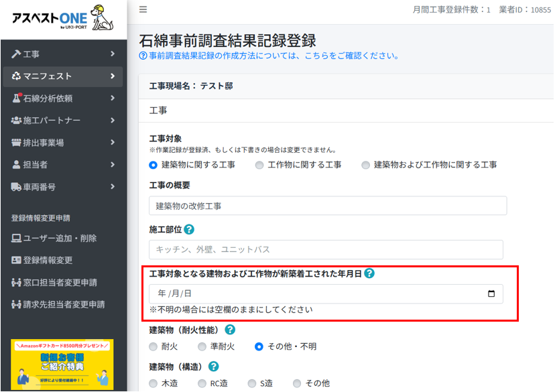Open the マニフェスト menu item
The width and height of the screenshot is (557, 392).
click(62, 76)
